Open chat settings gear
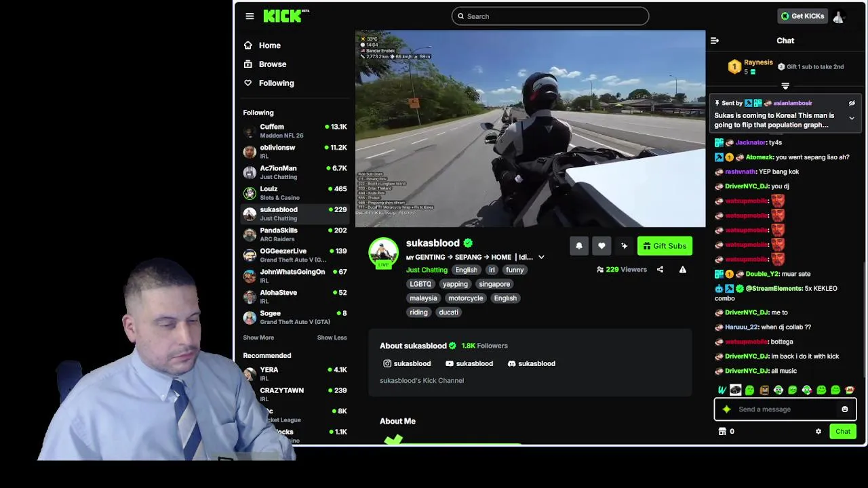The width and height of the screenshot is (868, 488). point(818,432)
